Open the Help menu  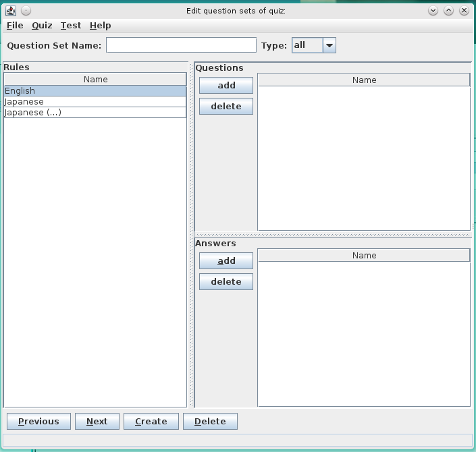100,26
